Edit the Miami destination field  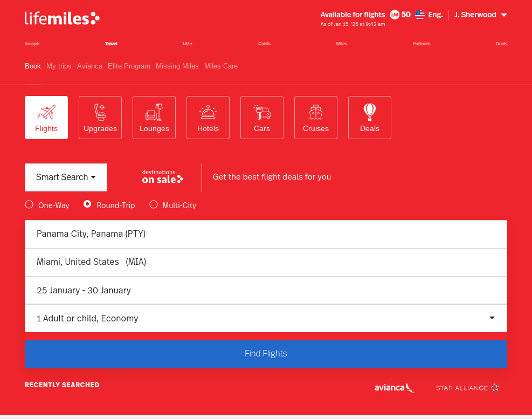(x=266, y=262)
